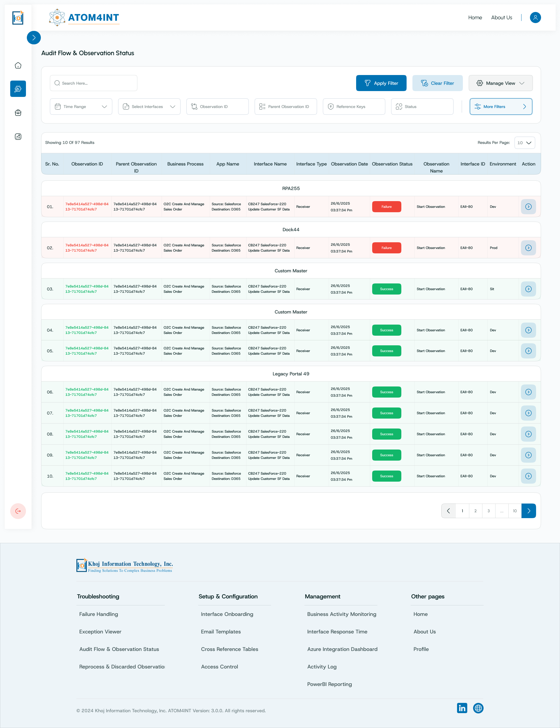Click the logout icon at sidebar bottom

(x=18, y=511)
